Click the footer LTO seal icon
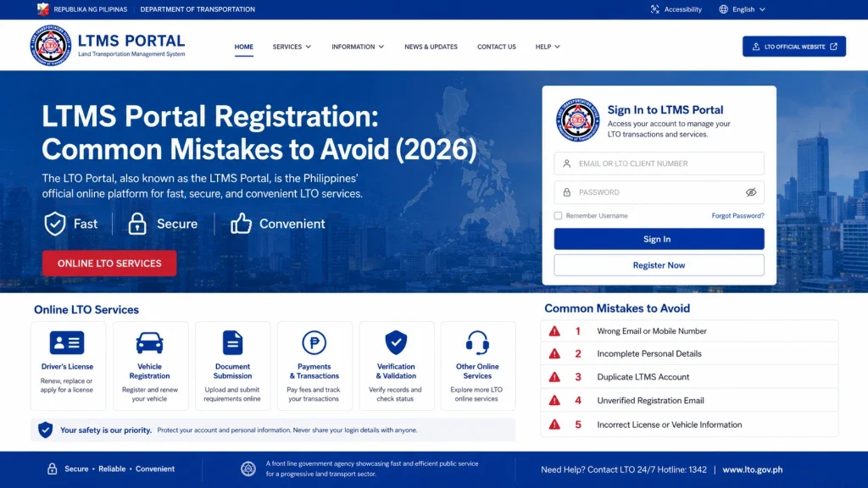This screenshot has height=488, width=868. (x=248, y=469)
